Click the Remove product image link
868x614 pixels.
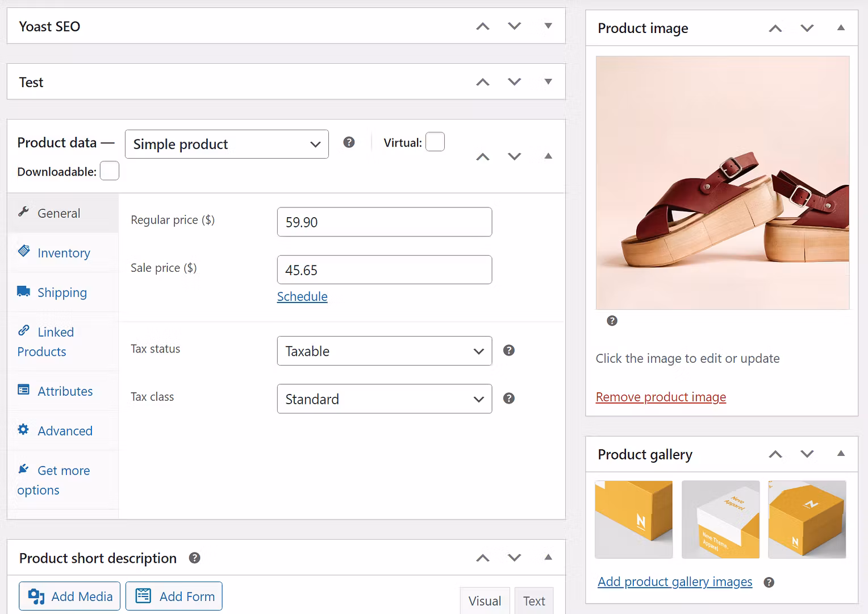[x=661, y=396]
